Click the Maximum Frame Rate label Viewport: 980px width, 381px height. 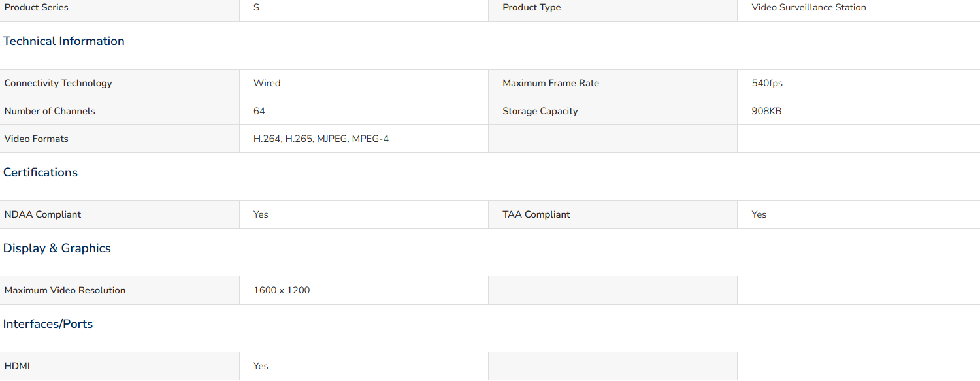click(x=551, y=83)
